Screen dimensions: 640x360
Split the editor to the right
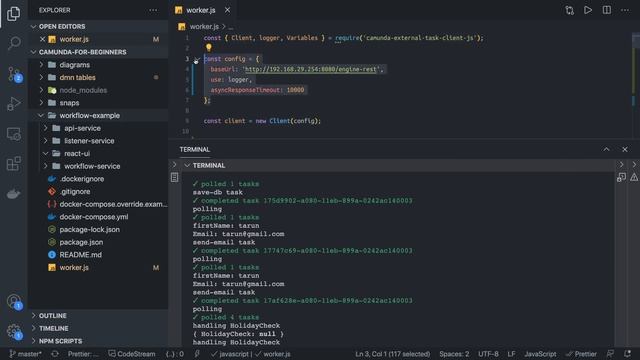tap(607, 10)
